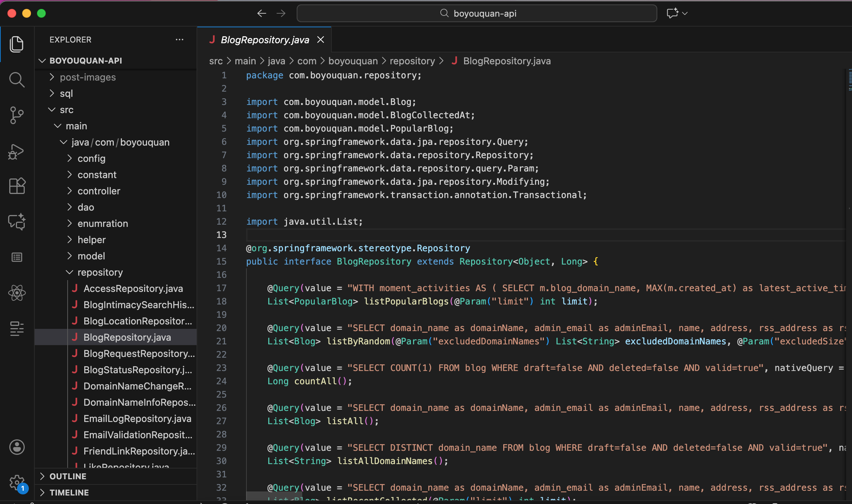Open the Chat panel in activity bar
The height and width of the screenshot is (504, 852).
pyautogui.click(x=17, y=221)
